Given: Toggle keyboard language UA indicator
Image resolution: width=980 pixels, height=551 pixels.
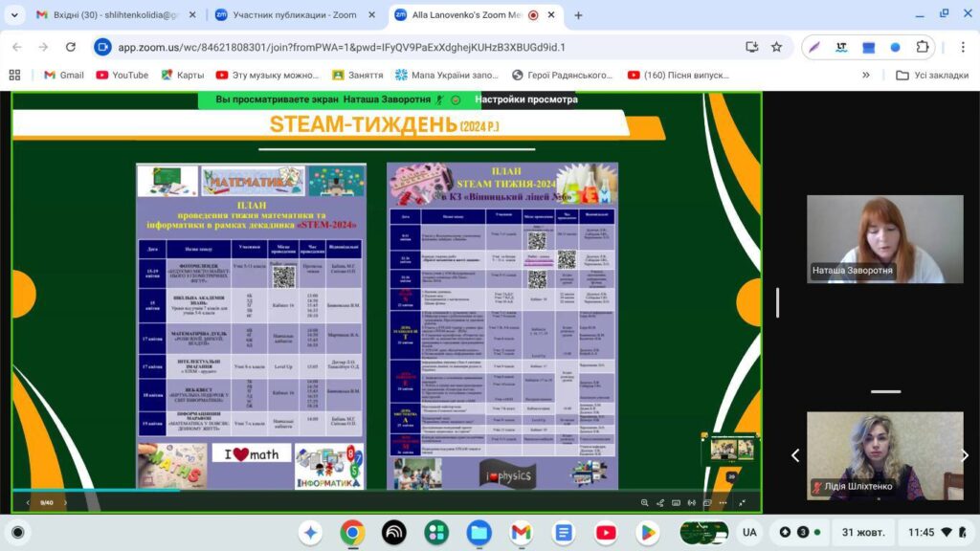Looking at the screenshot, I should pos(749,532).
